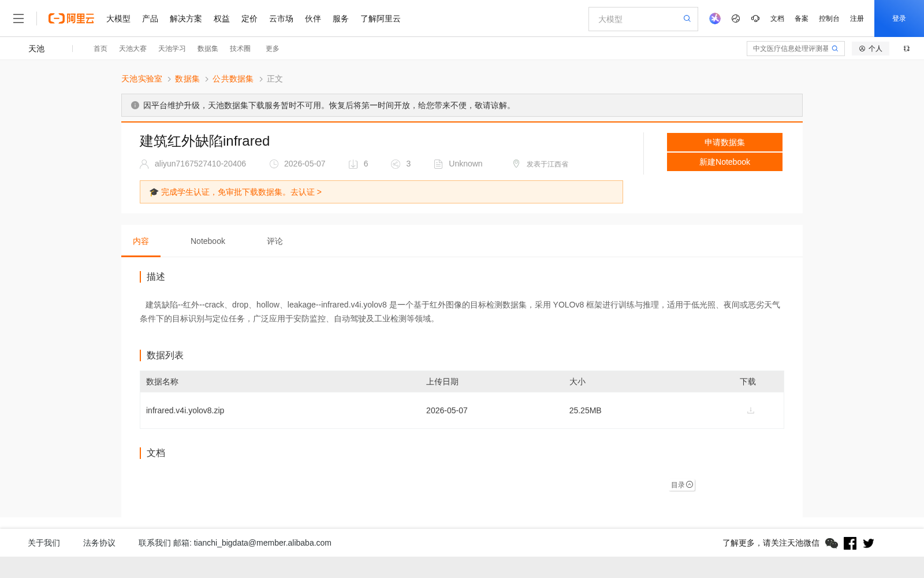The image size is (924, 578).
Task: Click the info icon in maintenance notice
Action: 135,105
